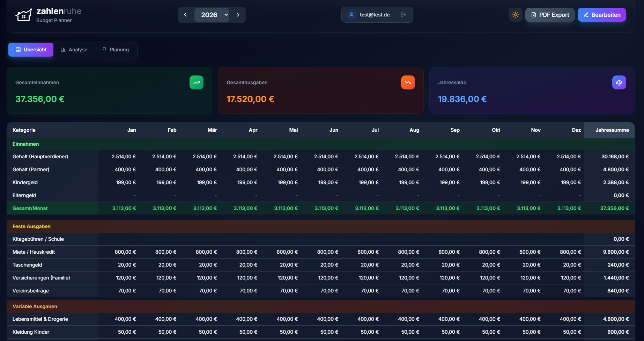Viewport: 644px width, 341px height.
Task: Click the chart icon on the Analyse tab
Action: [63, 49]
